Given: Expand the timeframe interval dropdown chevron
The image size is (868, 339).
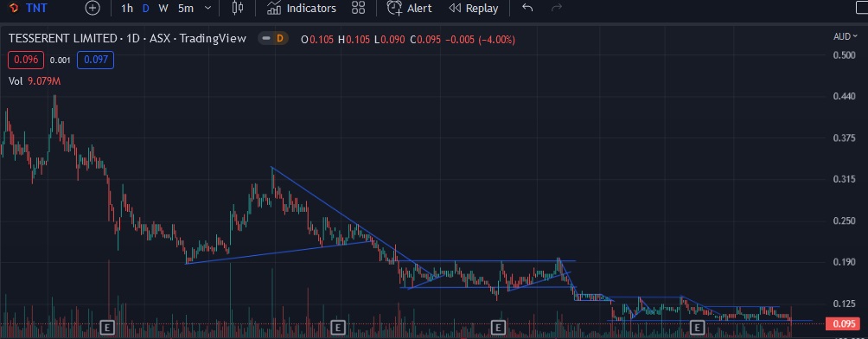Looking at the screenshot, I should [x=207, y=9].
